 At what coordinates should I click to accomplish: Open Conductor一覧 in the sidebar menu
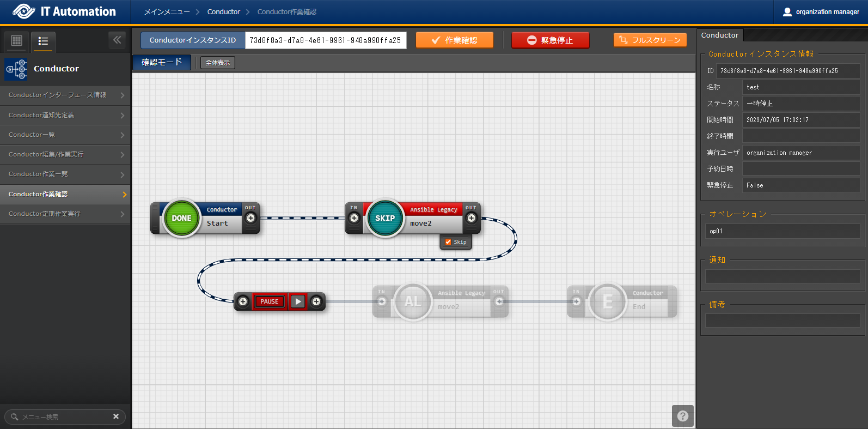pos(65,135)
